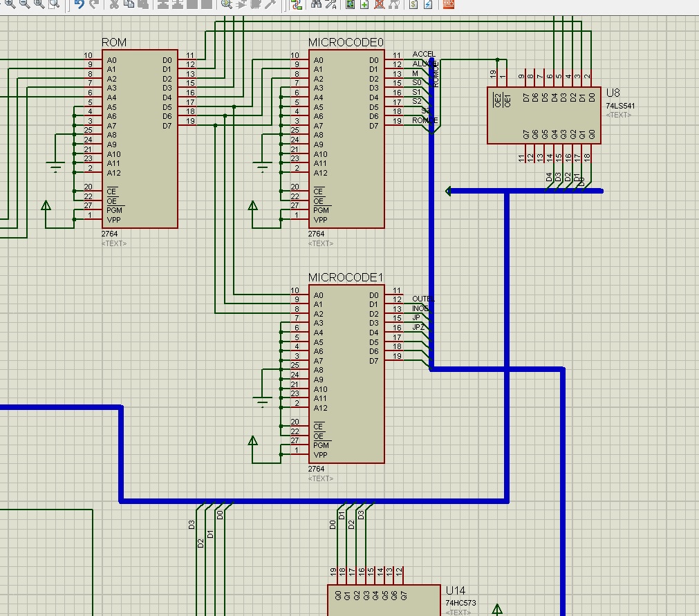
Task: Click the New Sheet plus icon
Action: point(364,5)
